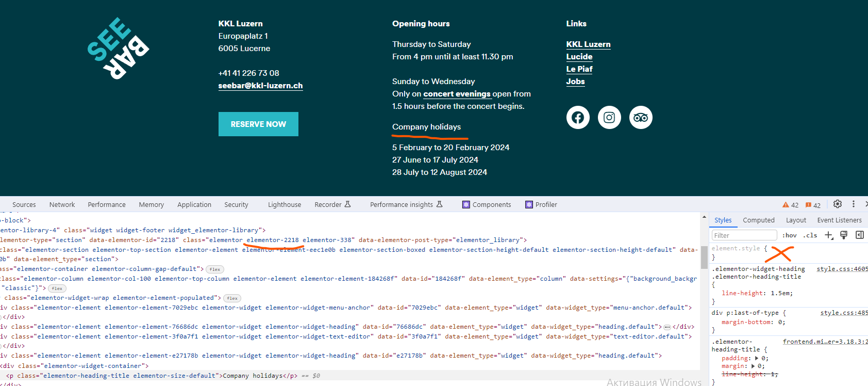The height and width of the screenshot is (386, 868).
Task: Click the styles Filter input field
Action: [x=744, y=235]
